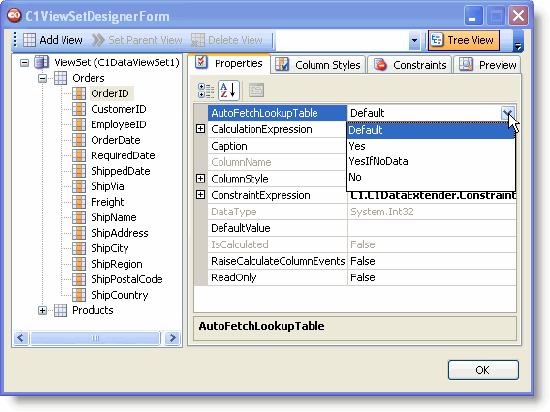
Task: Click the C1ViewSetDesignerForm title bar icon
Action: coord(14,16)
